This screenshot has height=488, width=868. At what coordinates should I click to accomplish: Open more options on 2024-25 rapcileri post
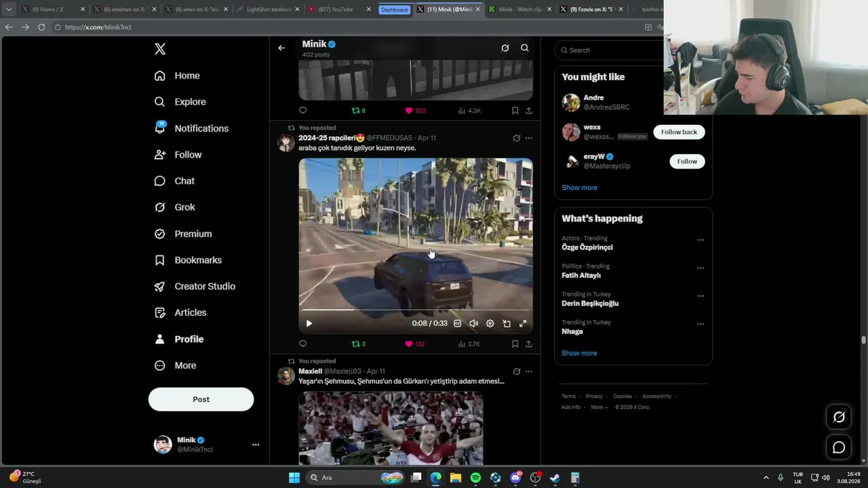[529, 138]
